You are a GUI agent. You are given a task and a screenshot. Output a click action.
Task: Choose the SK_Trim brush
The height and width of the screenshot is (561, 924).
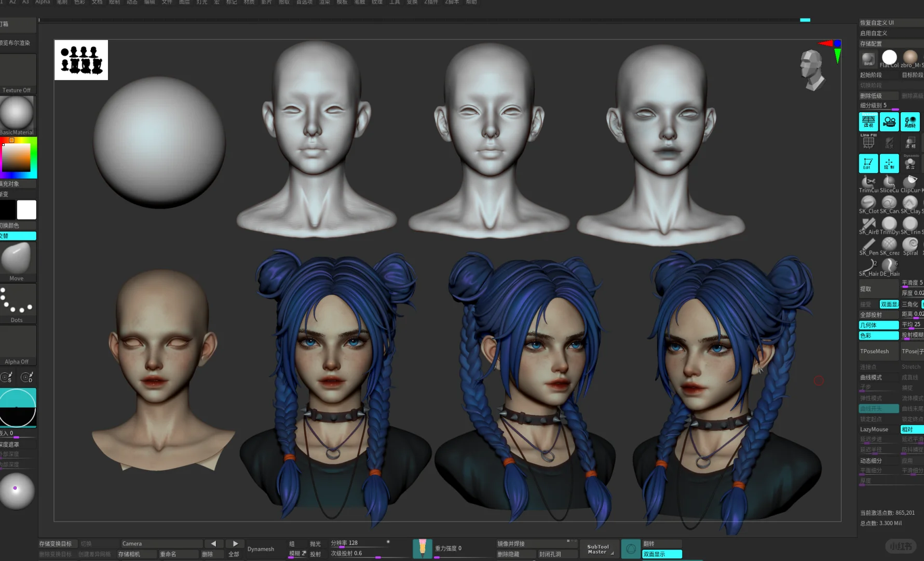(x=910, y=225)
